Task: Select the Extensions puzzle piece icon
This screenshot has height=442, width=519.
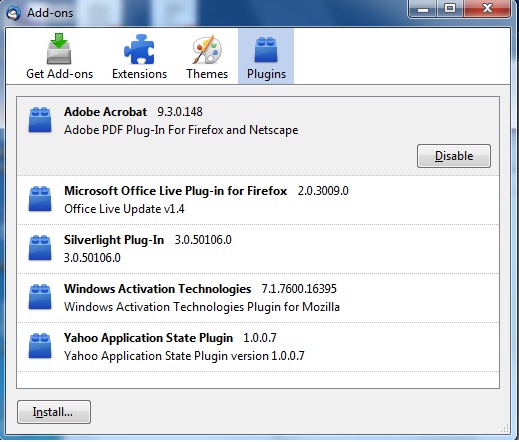Action: coord(139,49)
